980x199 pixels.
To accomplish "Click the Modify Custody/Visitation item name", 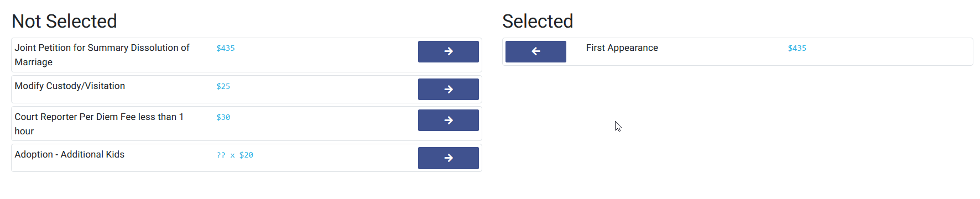I will 70,86.
